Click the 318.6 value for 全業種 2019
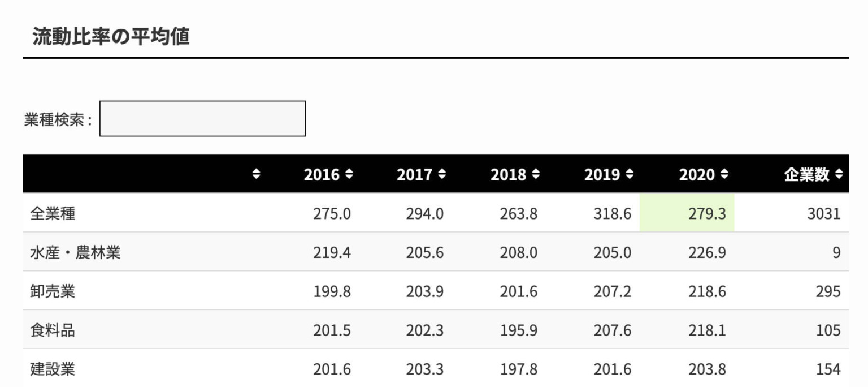Screen dimensions: 868x387 [x=612, y=214]
